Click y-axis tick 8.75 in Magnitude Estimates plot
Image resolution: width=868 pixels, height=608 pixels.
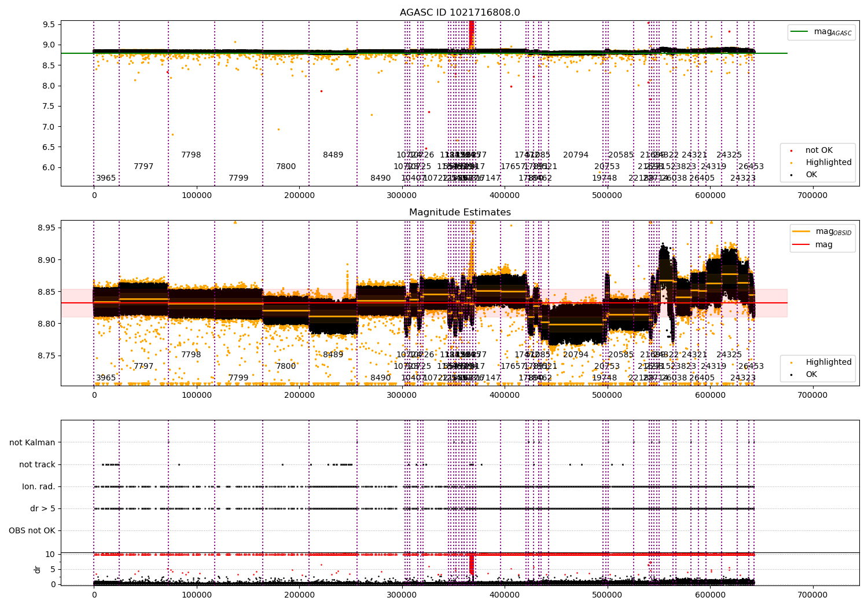(47, 356)
